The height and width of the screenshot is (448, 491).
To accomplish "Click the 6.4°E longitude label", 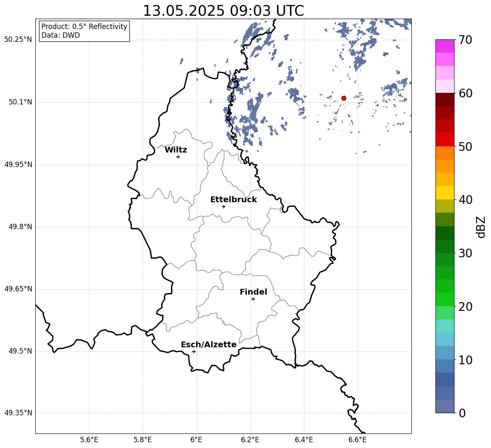I will [304, 440].
